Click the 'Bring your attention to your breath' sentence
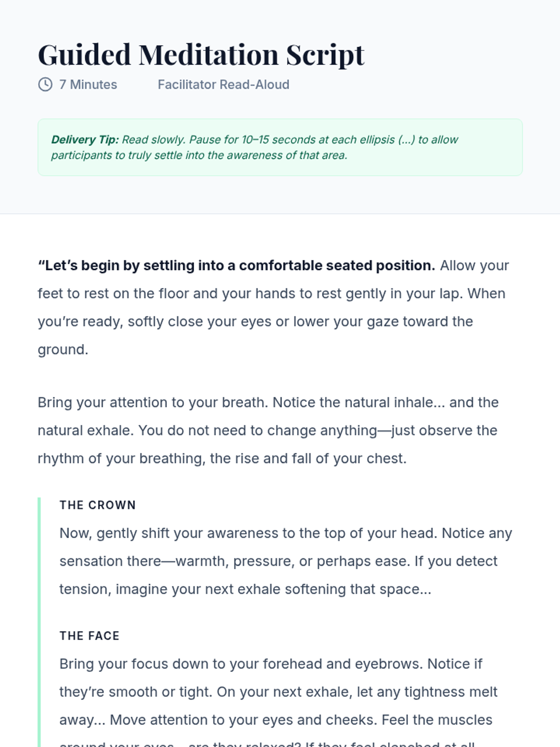This screenshot has width=560, height=747. pos(153,402)
